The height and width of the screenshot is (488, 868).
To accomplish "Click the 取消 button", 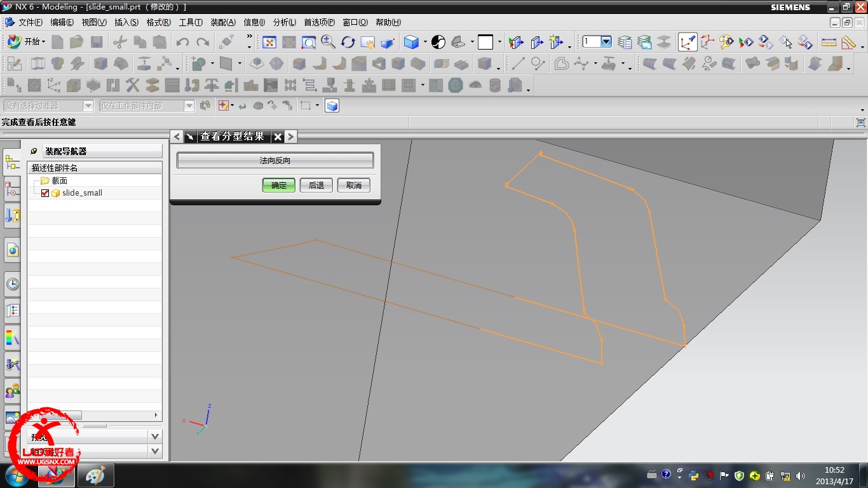I will (x=354, y=186).
